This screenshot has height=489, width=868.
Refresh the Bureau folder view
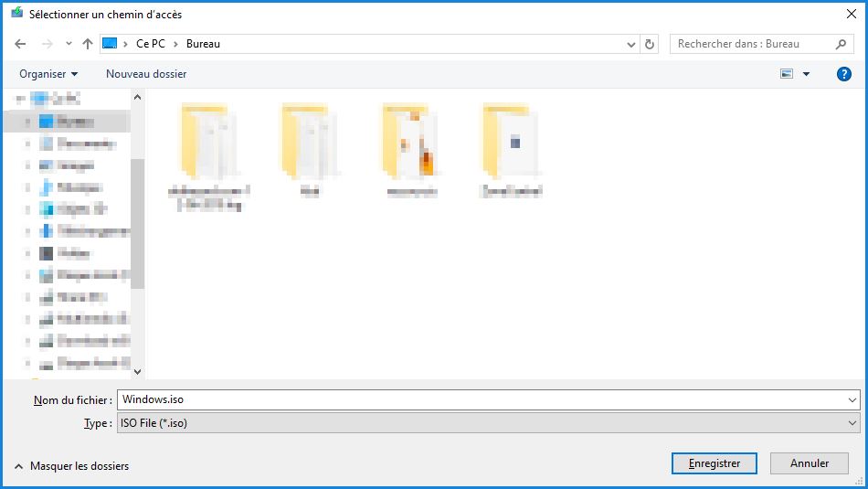(650, 44)
